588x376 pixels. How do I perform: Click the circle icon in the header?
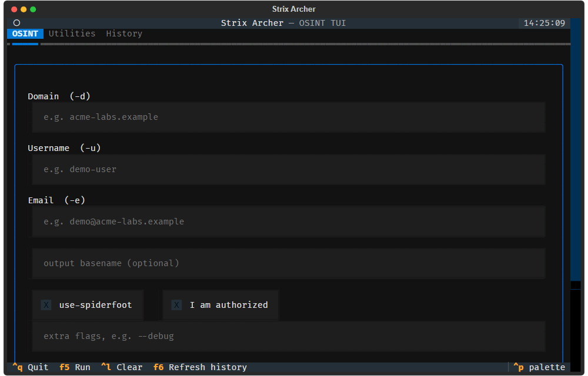16,23
